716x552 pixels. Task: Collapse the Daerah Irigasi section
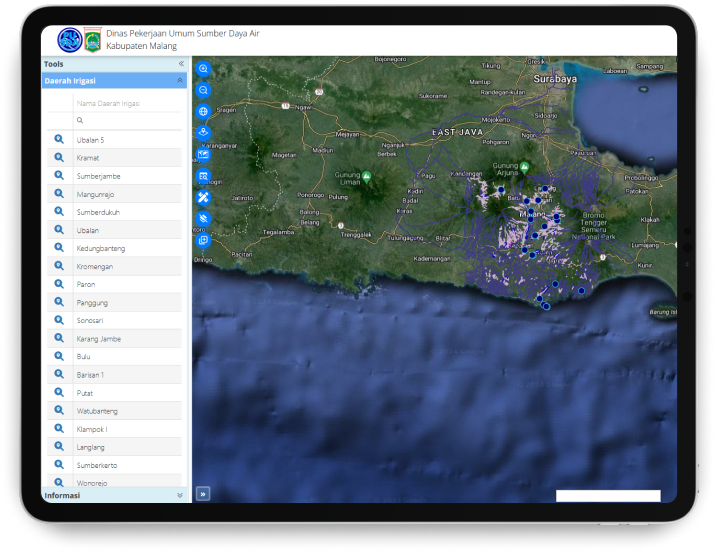tap(180, 80)
